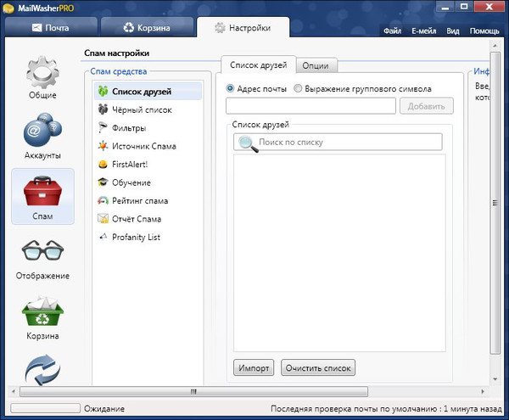Image resolution: width=509 pixels, height=420 pixels.
Task: Open the Аккаунты section icon
Action: pos(42,133)
